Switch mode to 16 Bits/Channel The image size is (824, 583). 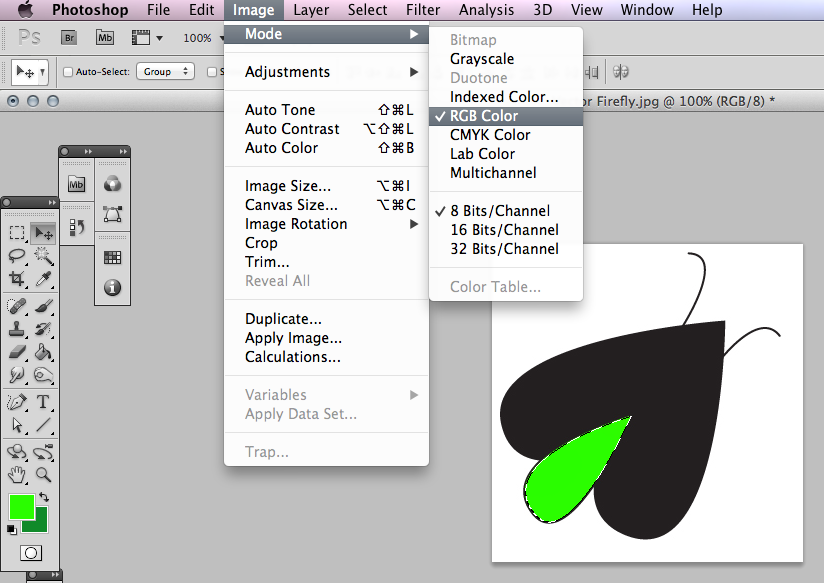click(x=504, y=230)
